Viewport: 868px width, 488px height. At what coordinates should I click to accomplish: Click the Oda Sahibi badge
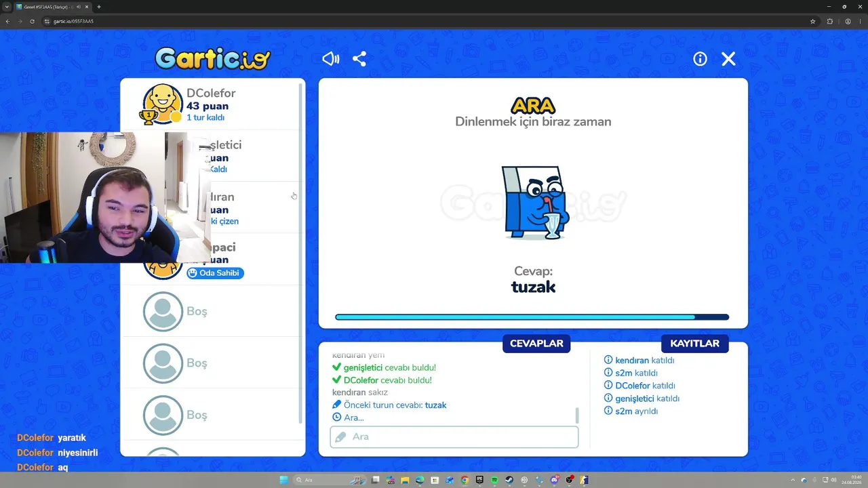(x=215, y=273)
